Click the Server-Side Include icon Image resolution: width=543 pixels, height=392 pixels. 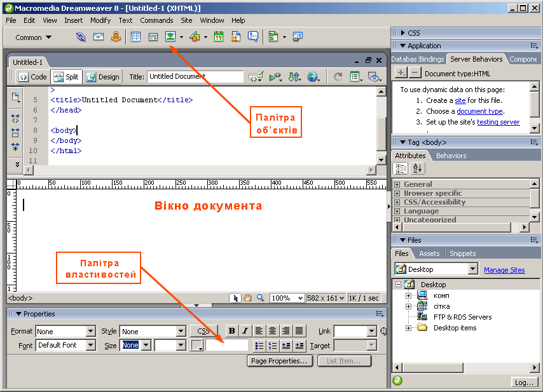235,37
